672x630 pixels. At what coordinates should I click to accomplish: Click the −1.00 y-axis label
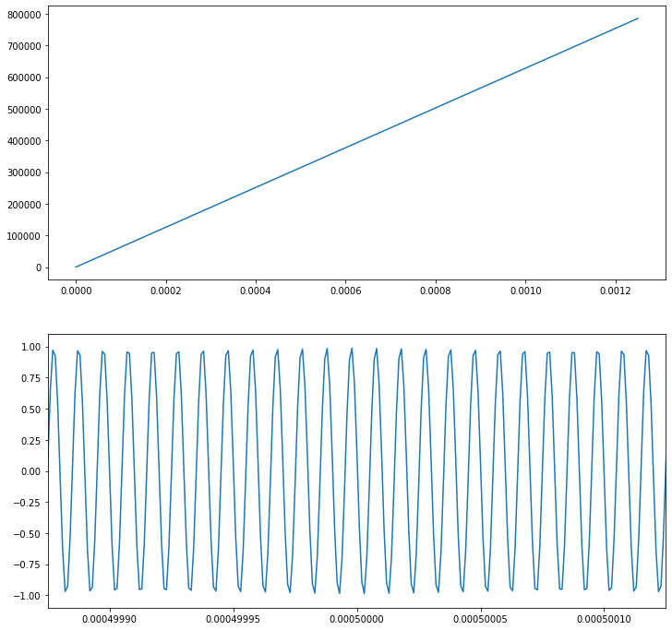(28, 596)
